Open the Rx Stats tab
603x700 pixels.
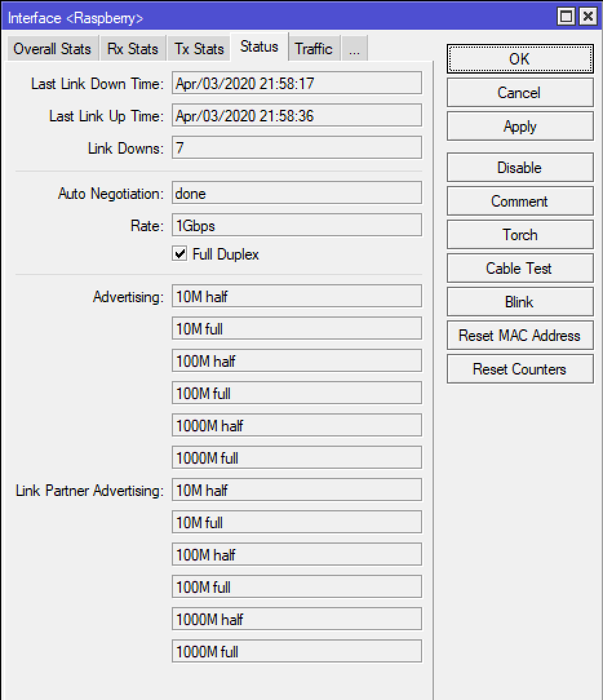coord(132,48)
